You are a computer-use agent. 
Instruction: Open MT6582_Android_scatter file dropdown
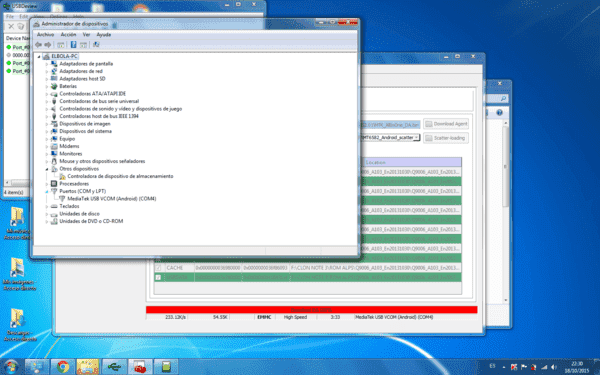click(x=416, y=137)
